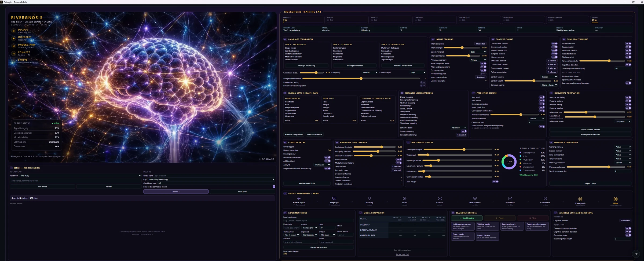Click the Intent target icon

point(404,198)
